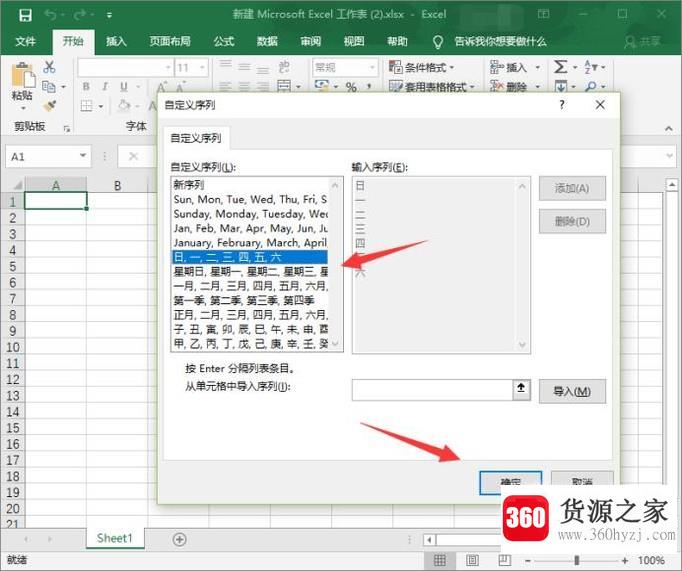Click the import range input field
Viewport: 682px width, 571px height.
coord(432,390)
